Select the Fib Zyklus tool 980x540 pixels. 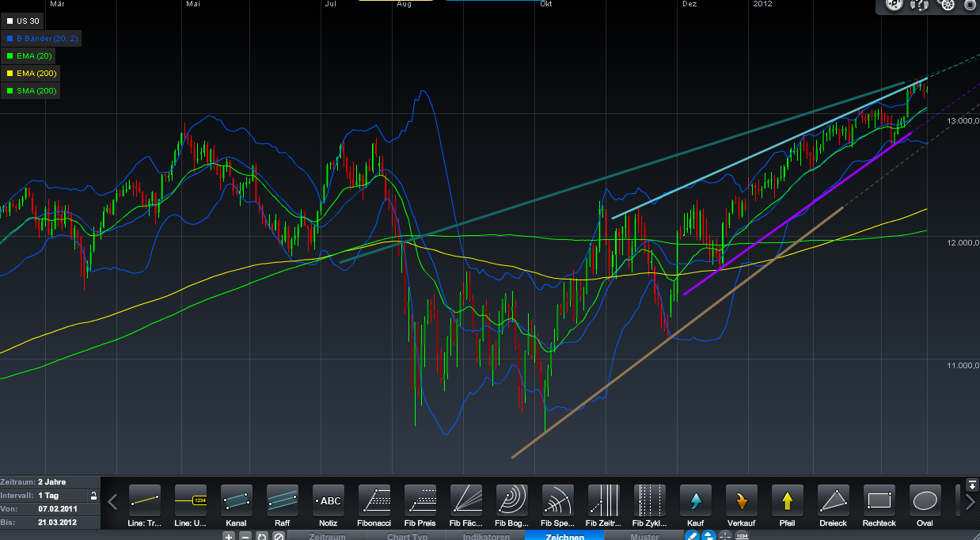point(649,500)
